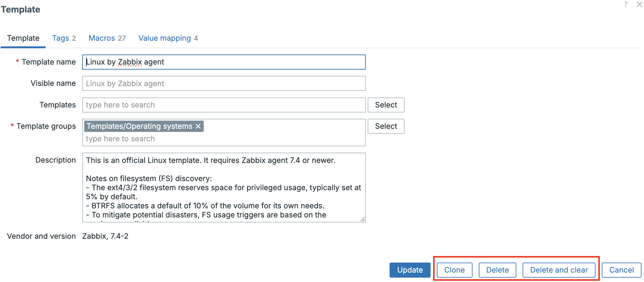This screenshot has width=644, height=282.
Task: Click the Delete and clear button
Action: (559, 270)
